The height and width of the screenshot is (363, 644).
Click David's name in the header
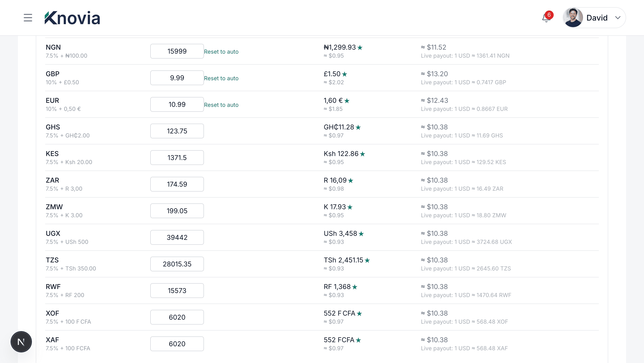597,18
